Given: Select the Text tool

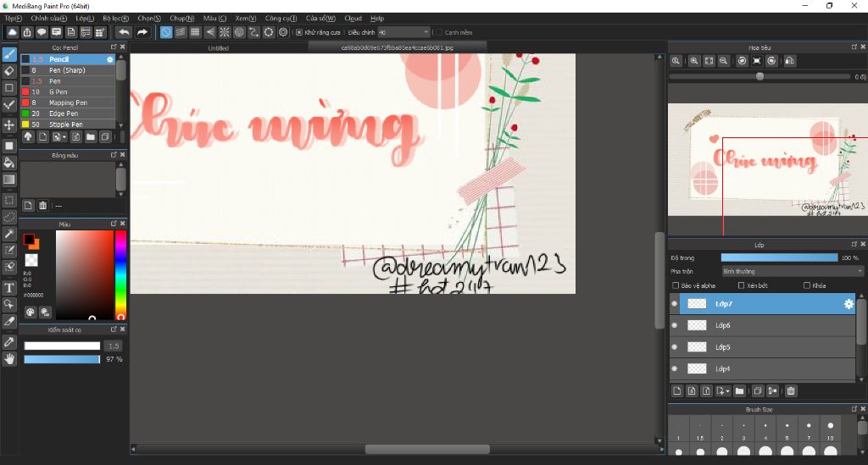Looking at the screenshot, I should 8,287.
